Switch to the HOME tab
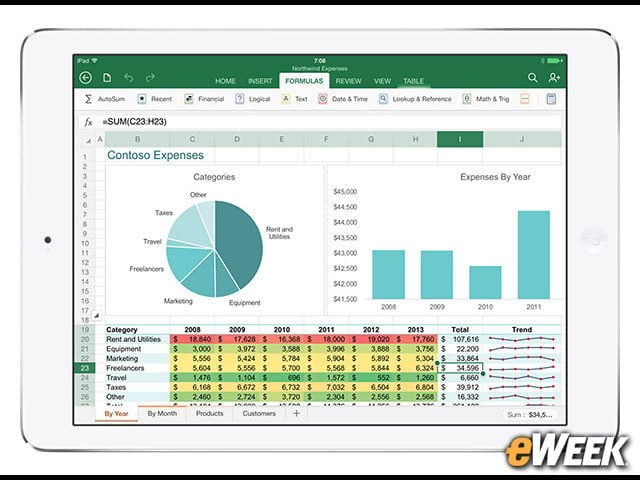The width and height of the screenshot is (640, 480). [x=225, y=81]
